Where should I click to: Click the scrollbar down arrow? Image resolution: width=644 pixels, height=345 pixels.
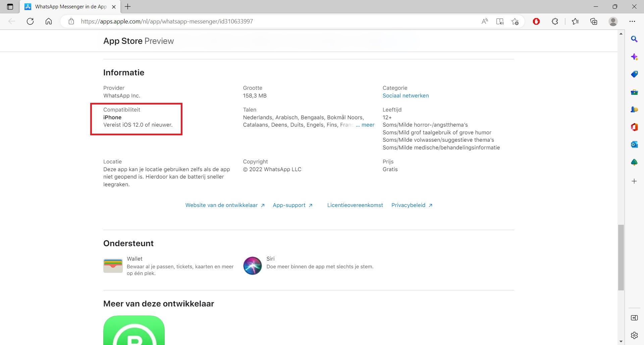pyautogui.click(x=621, y=342)
